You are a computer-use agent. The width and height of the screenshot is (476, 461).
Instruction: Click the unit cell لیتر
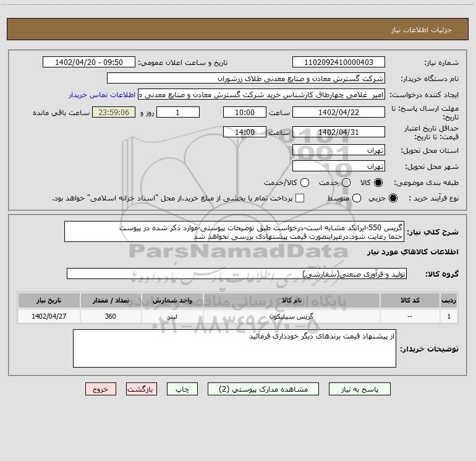pos(172,316)
